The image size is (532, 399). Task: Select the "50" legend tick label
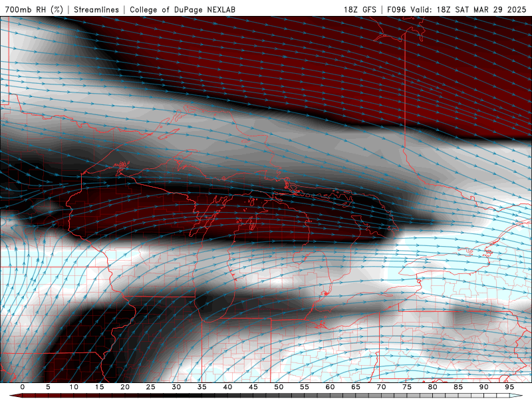tap(279, 387)
